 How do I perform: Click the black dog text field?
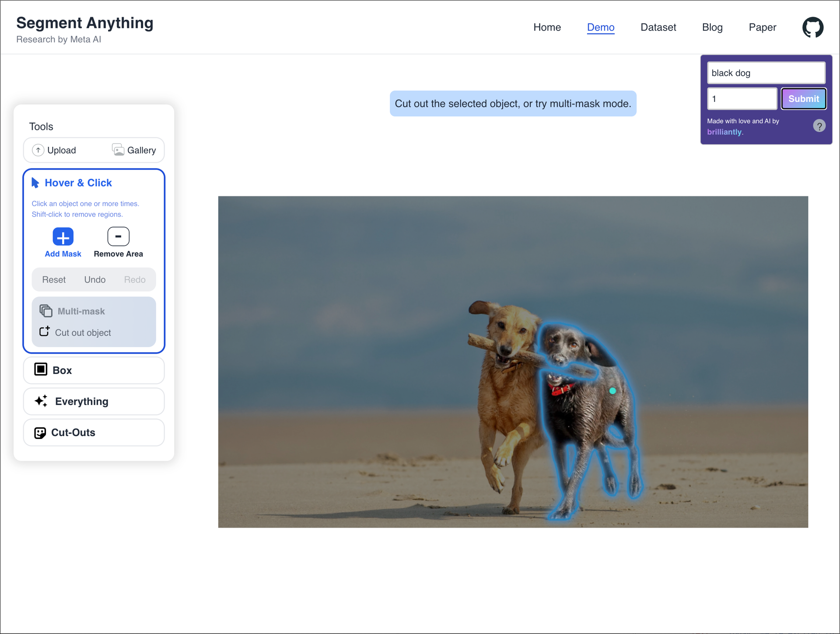pos(766,73)
